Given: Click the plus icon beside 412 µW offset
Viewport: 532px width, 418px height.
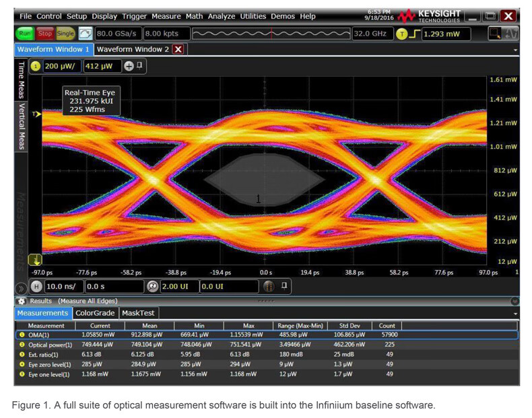Looking at the screenshot, I should 129,66.
